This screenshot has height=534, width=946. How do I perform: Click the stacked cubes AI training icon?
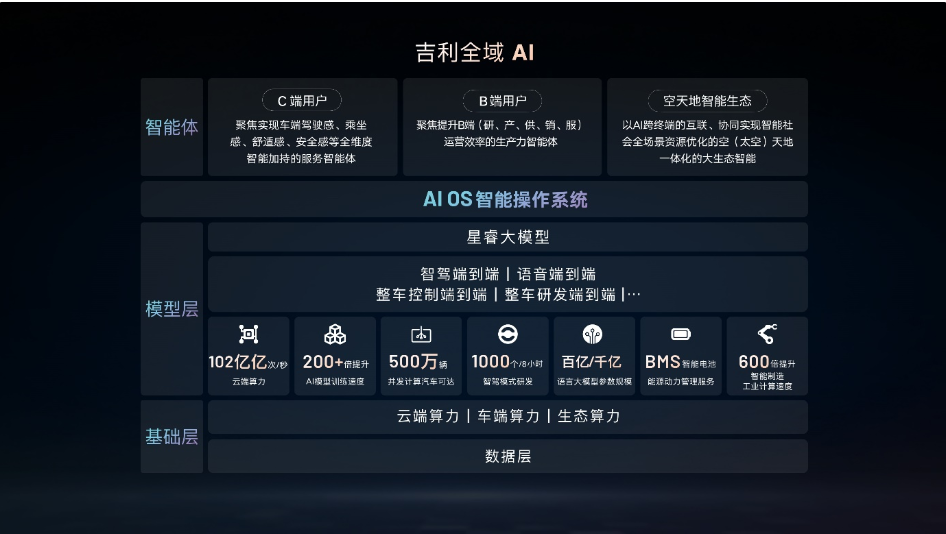(x=335, y=334)
